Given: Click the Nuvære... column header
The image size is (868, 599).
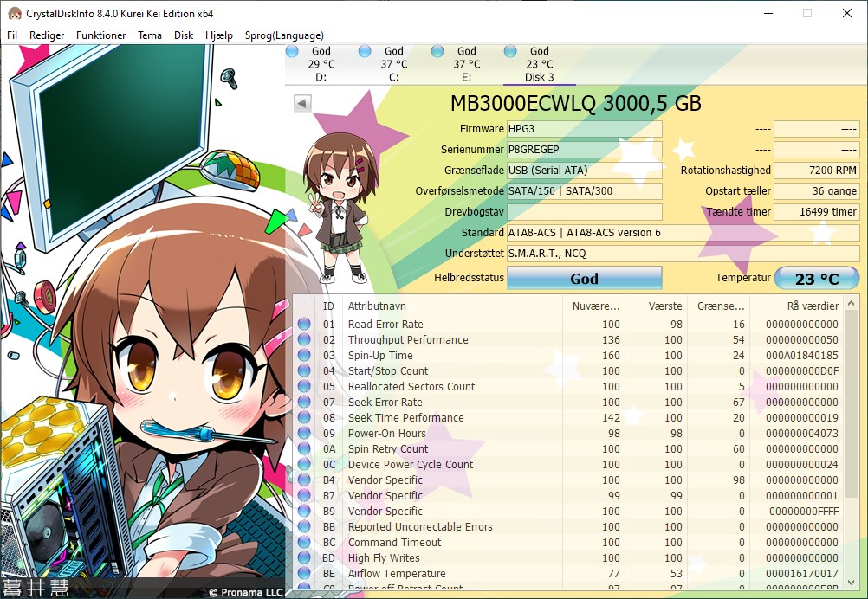Looking at the screenshot, I should point(594,306).
